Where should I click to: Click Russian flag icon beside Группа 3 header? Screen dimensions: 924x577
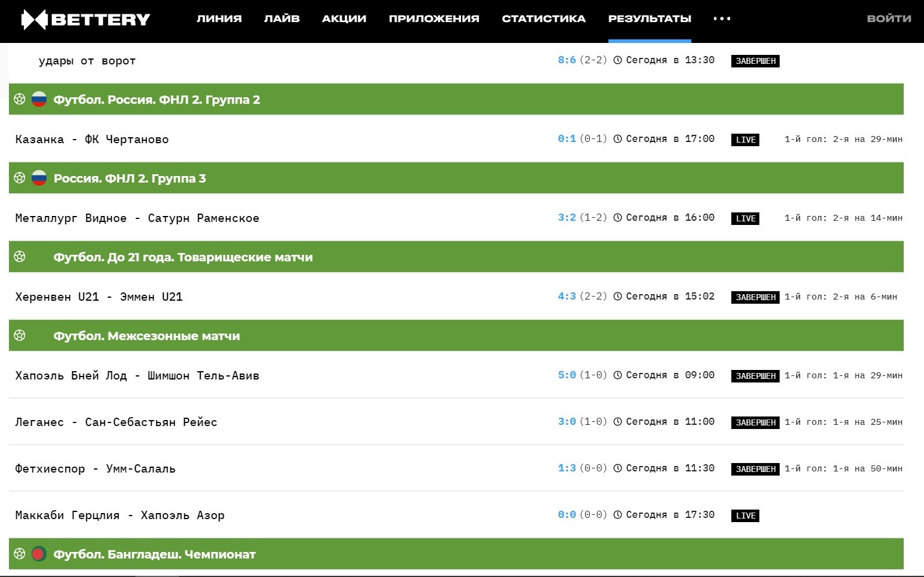click(39, 178)
